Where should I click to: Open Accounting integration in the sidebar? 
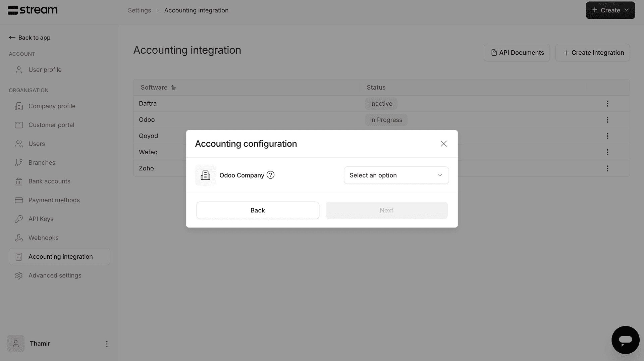(59, 257)
